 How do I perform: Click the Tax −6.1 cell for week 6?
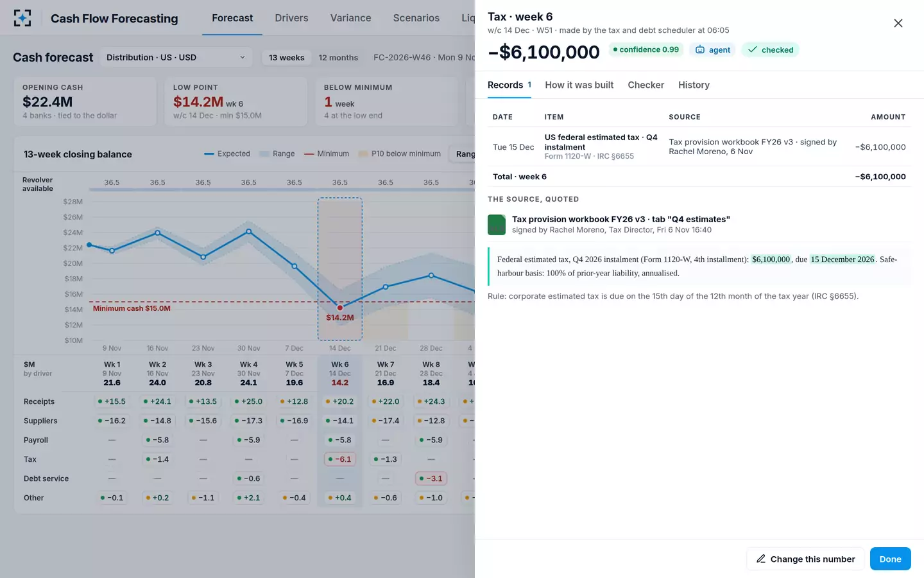pyautogui.click(x=340, y=459)
